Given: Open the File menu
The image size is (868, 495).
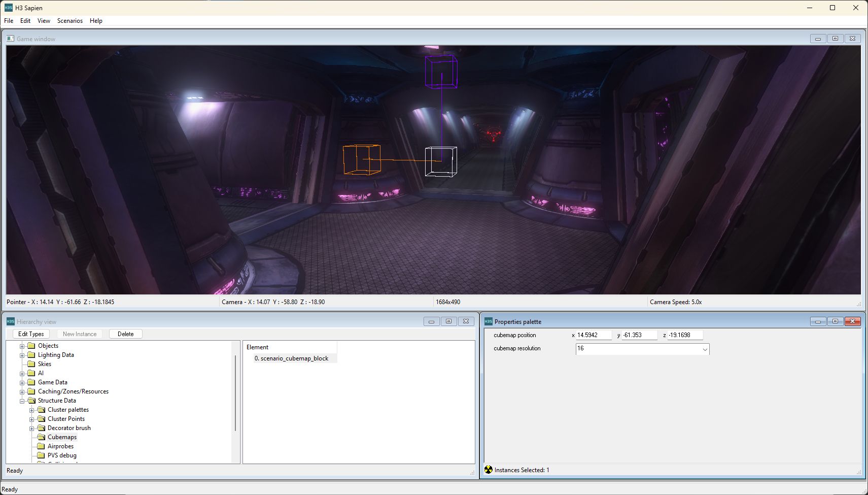Looking at the screenshot, I should tap(9, 21).
